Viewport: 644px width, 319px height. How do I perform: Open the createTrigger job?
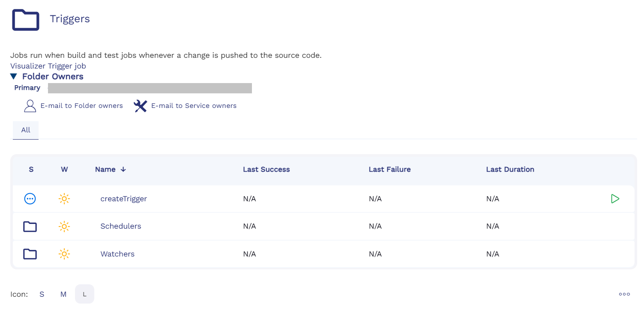click(123, 199)
